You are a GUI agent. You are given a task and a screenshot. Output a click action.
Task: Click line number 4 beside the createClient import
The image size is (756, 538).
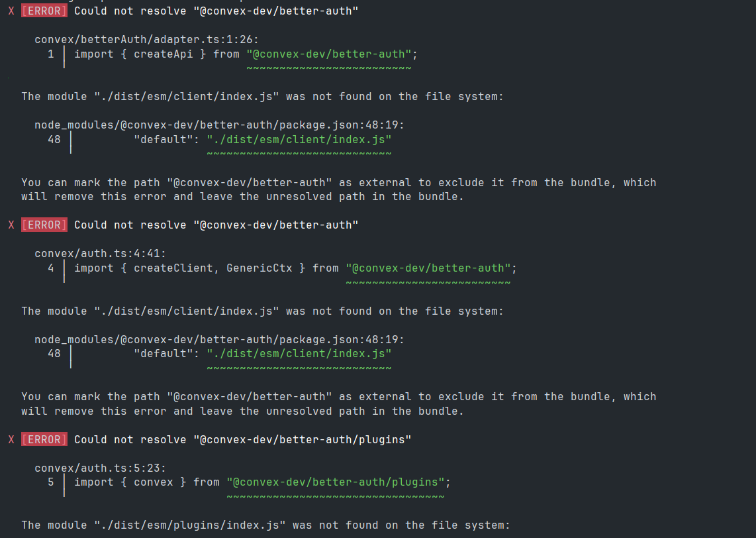[51, 268]
